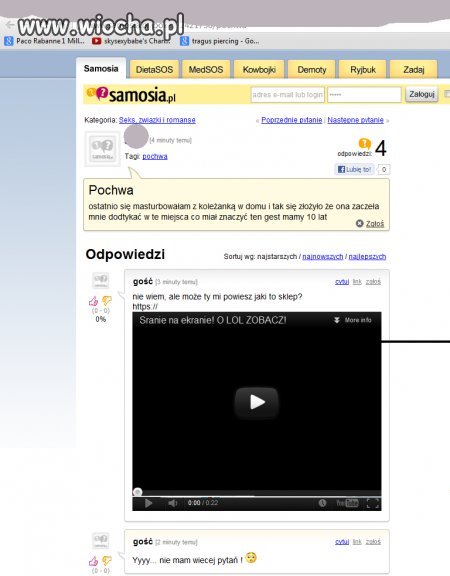
Task: Enter fullscreen mode on the video player
Action: [x=372, y=503]
